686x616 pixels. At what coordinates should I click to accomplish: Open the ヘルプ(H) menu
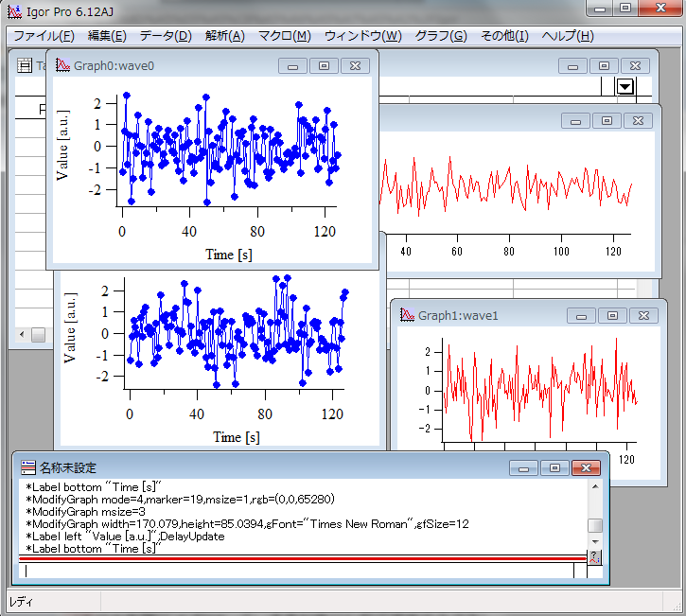[568, 36]
